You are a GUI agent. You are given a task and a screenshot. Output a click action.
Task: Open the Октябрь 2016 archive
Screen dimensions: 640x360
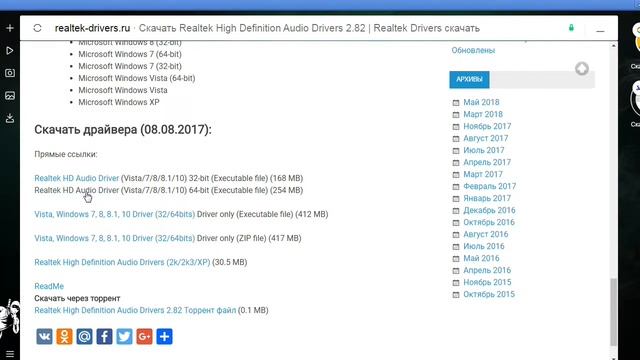click(489, 222)
